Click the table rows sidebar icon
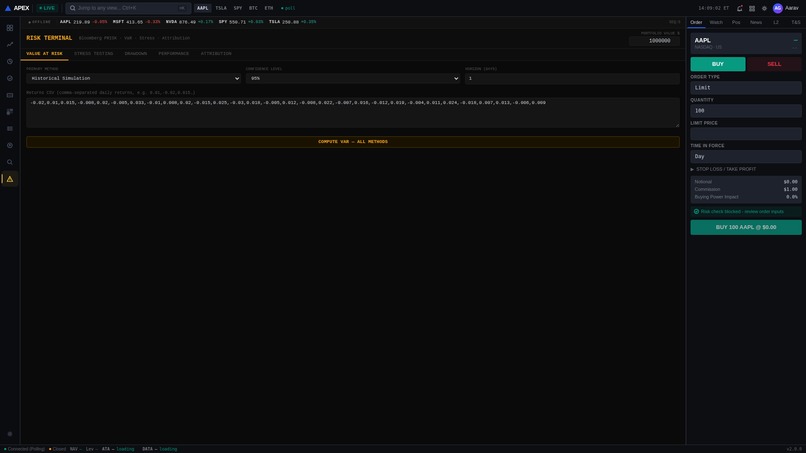This screenshot has height=453, width=806. (x=10, y=129)
